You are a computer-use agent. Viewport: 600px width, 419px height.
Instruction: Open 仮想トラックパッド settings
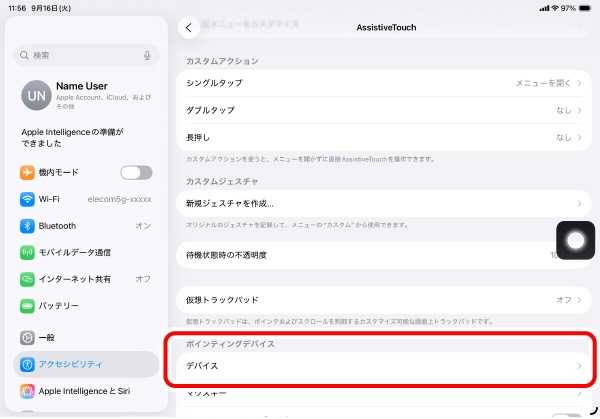click(x=380, y=299)
